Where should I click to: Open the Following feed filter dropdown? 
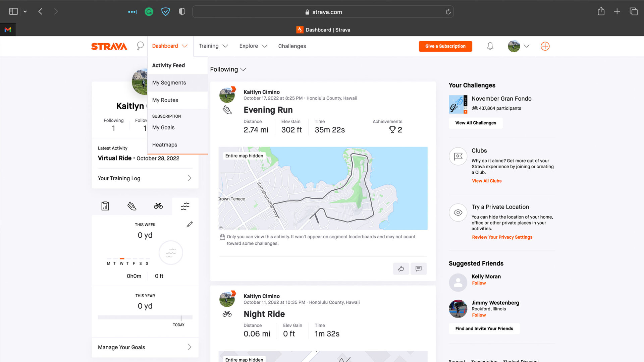click(228, 69)
